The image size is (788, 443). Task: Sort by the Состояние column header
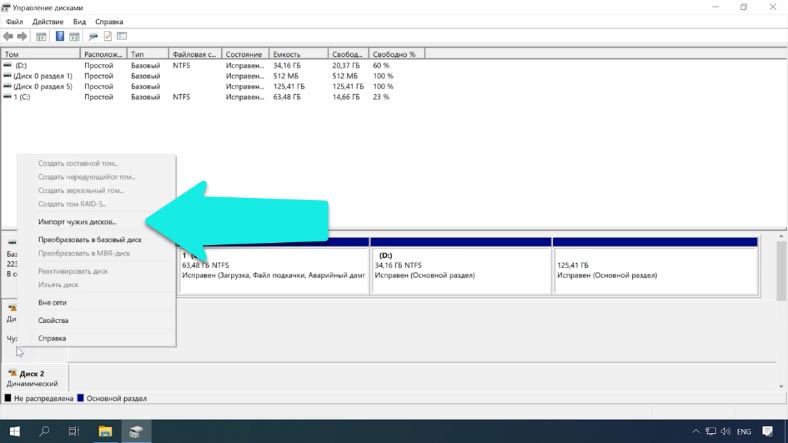(x=245, y=54)
